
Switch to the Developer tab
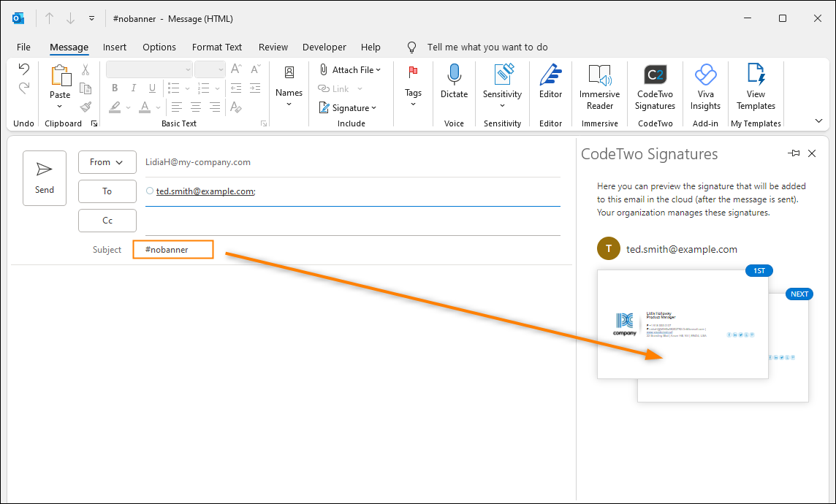[x=324, y=47]
